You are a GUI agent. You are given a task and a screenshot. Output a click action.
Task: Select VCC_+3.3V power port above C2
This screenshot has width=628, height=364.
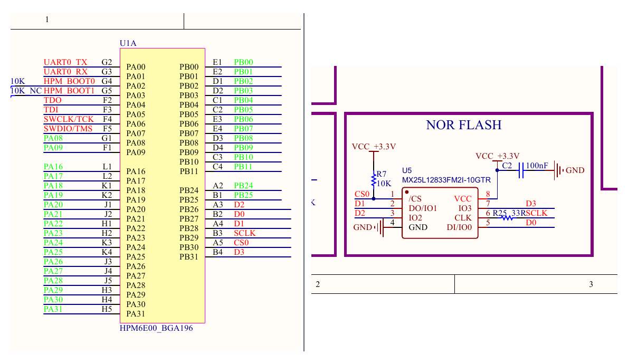[498, 156]
